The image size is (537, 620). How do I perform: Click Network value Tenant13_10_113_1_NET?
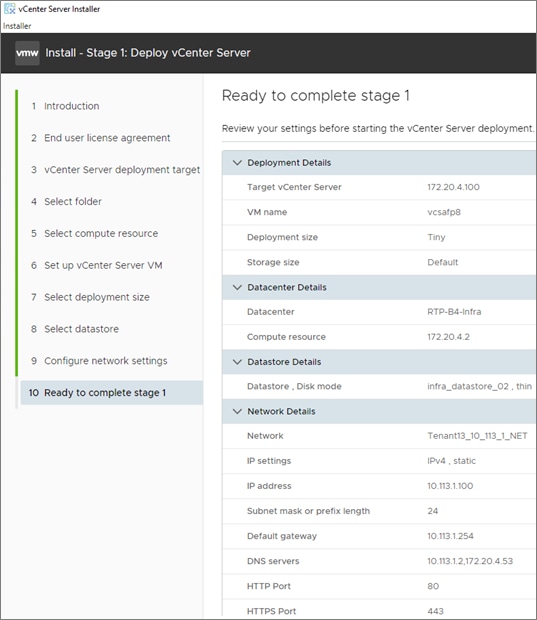tap(477, 436)
